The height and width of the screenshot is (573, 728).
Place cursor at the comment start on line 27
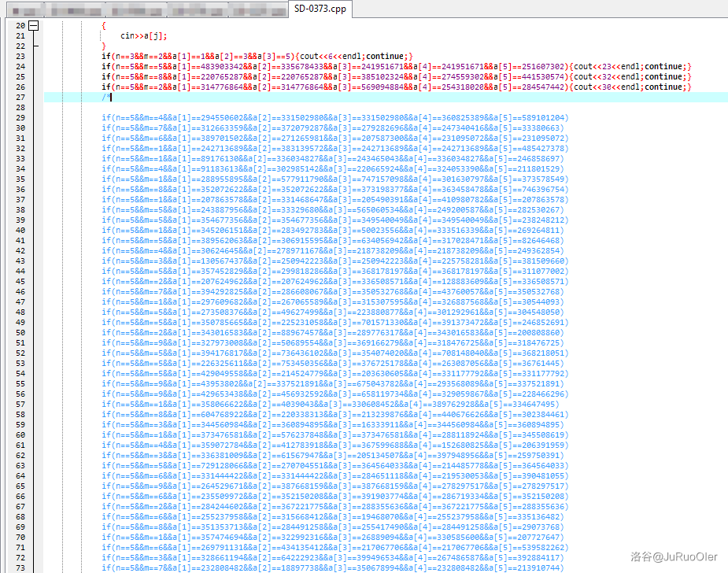coord(106,97)
